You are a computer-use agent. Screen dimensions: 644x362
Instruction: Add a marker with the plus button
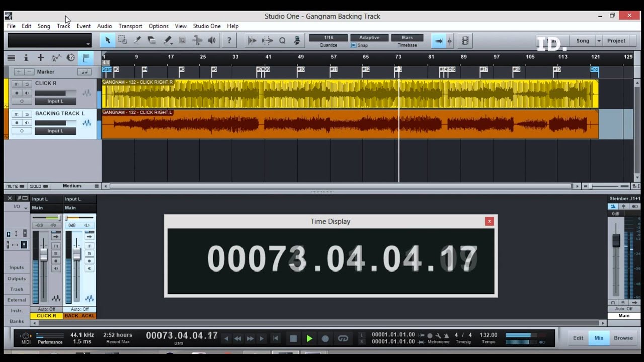click(19, 72)
